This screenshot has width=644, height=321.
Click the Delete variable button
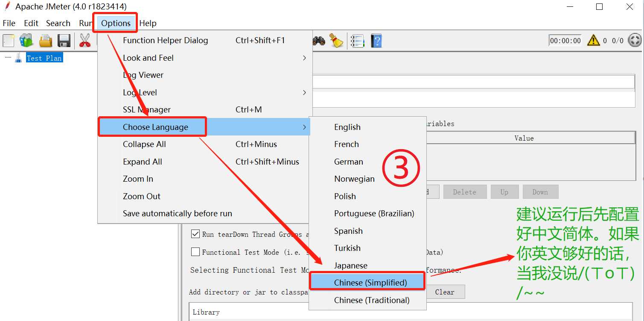coord(465,192)
